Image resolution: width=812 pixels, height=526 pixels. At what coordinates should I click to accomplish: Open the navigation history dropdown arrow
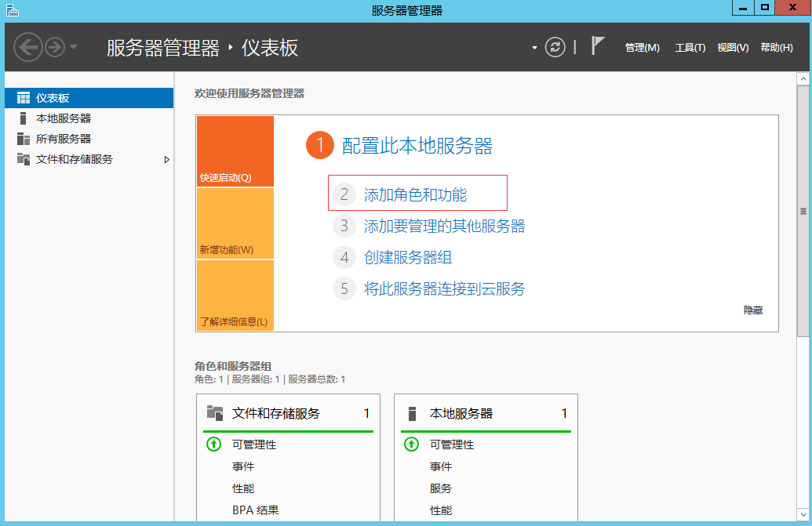(75, 47)
